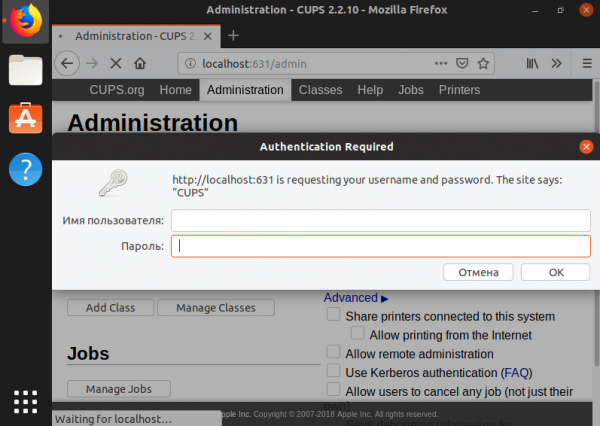600x426 pixels.
Task: Open the Jobs nav item
Action: pyautogui.click(x=411, y=90)
